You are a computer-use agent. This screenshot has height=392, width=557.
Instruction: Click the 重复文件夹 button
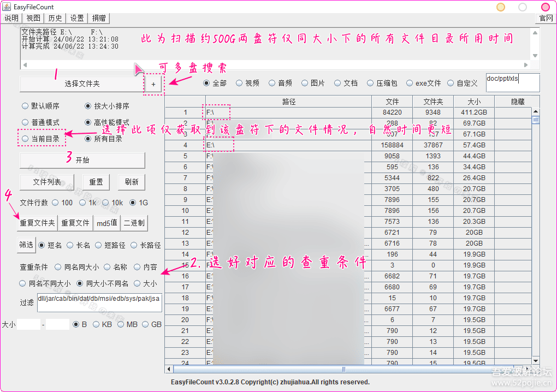tap(37, 223)
